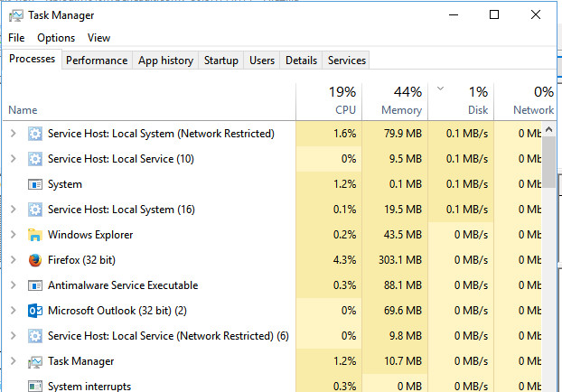Click the scrollbar up arrow in process list
This screenshot has height=392, width=562.
click(548, 129)
